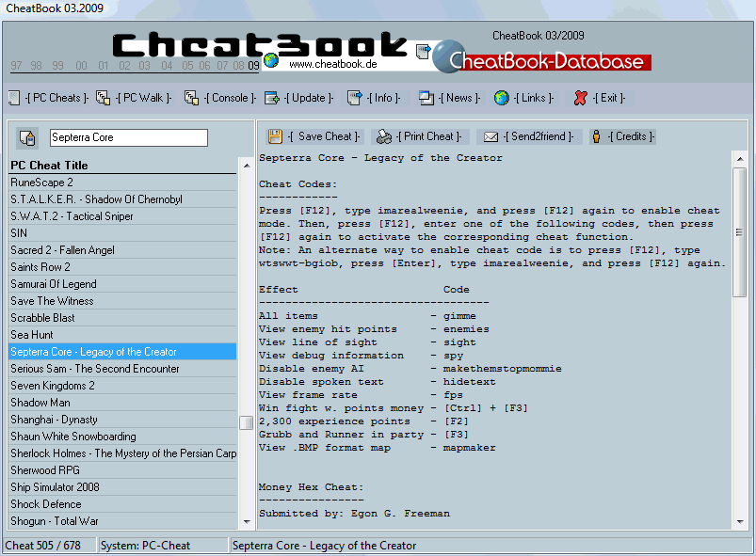This screenshot has width=756, height=556.
Task: Click the red X Exit icon
Action: pos(581,98)
